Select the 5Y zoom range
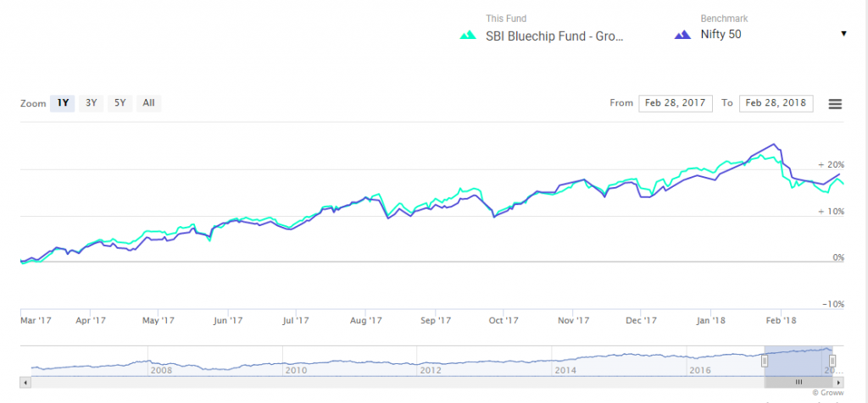 point(120,102)
